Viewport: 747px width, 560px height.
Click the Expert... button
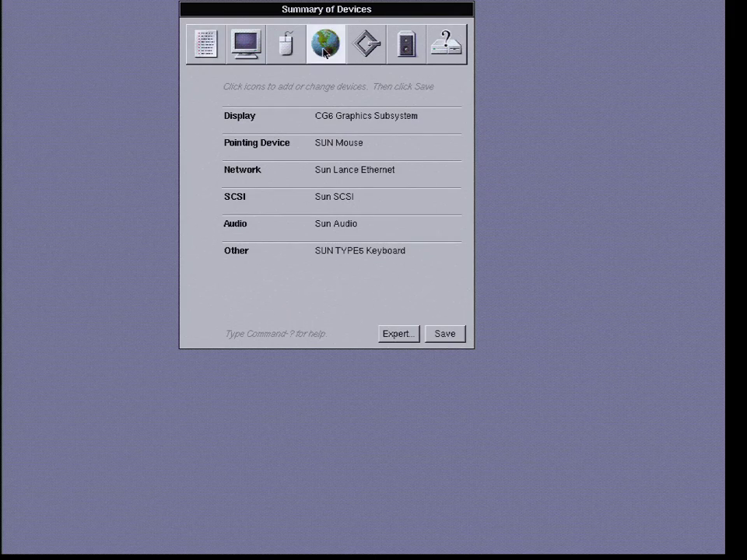point(398,334)
